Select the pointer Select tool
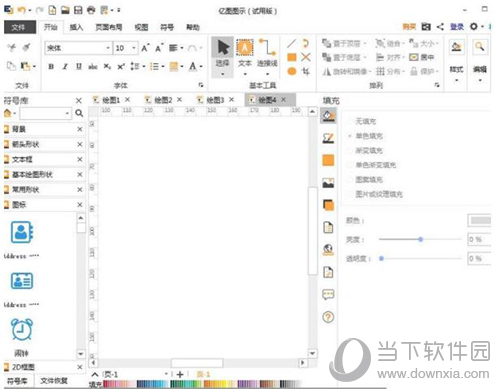The width and height of the screenshot is (500, 392). (x=223, y=56)
